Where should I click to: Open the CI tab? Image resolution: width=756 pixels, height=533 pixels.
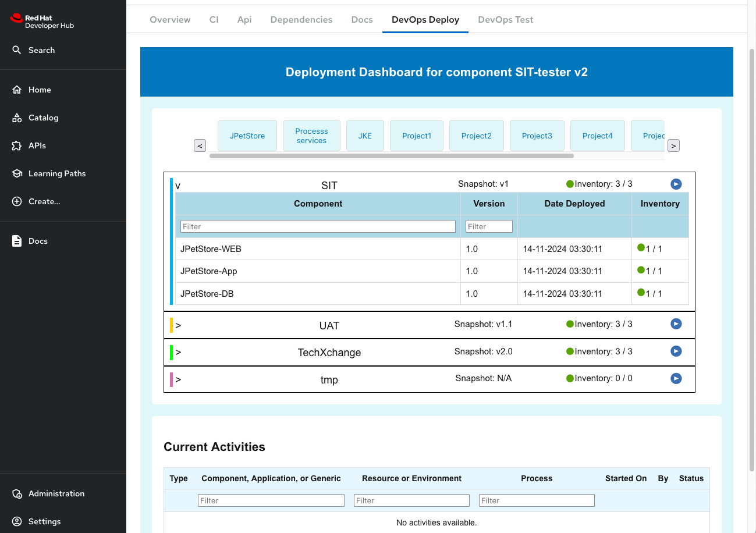click(x=214, y=20)
